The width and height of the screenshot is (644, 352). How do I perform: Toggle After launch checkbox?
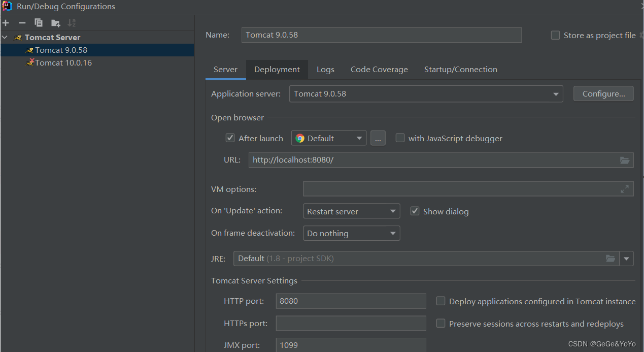click(230, 138)
